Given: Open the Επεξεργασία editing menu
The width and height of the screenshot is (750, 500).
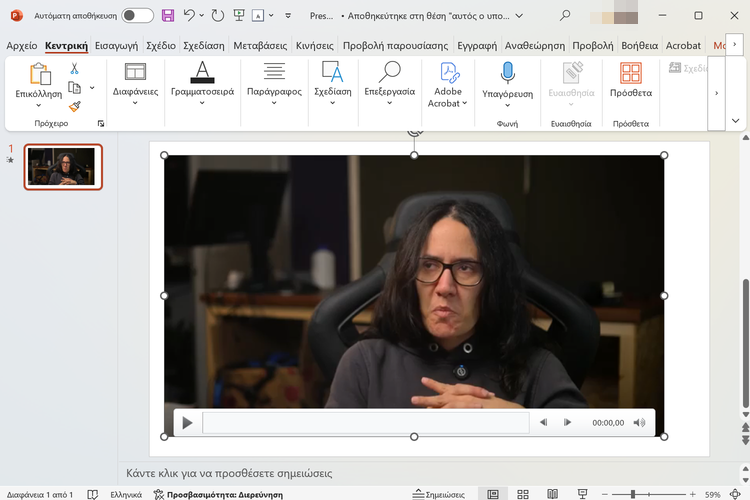Looking at the screenshot, I should [x=389, y=84].
